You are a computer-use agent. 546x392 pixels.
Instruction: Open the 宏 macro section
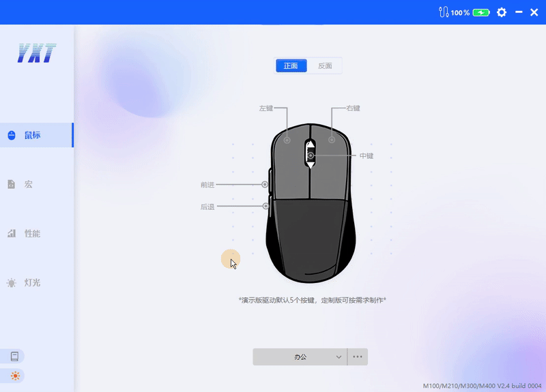tap(37, 184)
